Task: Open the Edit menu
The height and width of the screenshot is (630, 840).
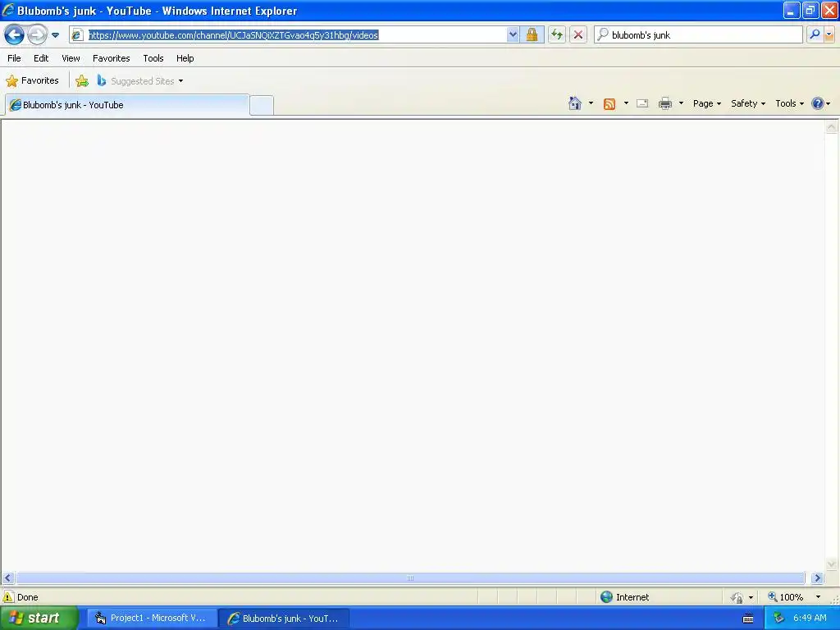Action: (41, 58)
